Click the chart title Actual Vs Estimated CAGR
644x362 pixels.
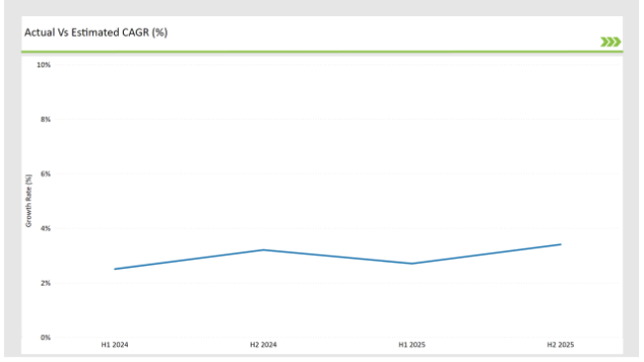click(x=96, y=33)
